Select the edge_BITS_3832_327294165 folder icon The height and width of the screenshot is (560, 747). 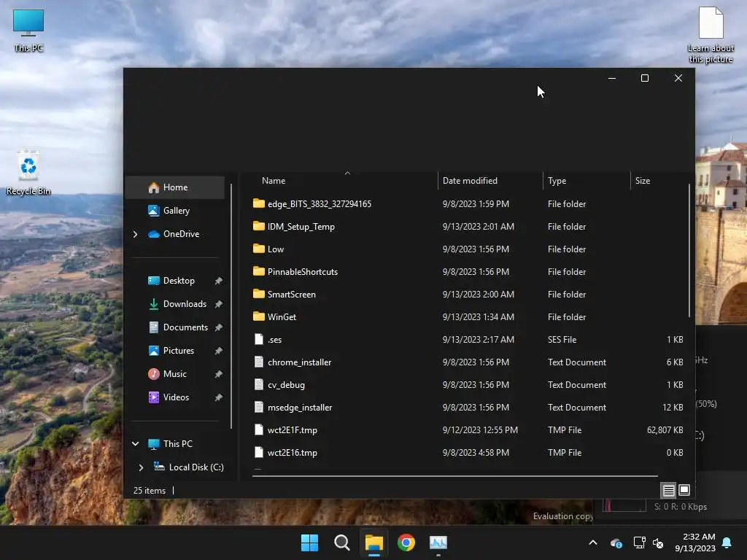(x=259, y=204)
